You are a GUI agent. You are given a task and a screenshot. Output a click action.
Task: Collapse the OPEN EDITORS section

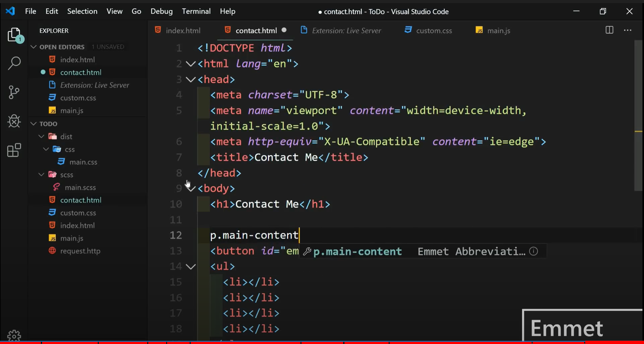coord(33,47)
